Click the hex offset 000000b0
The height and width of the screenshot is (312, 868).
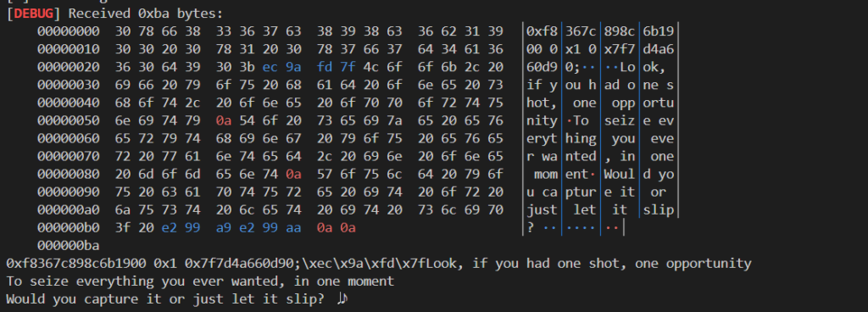click(69, 227)
